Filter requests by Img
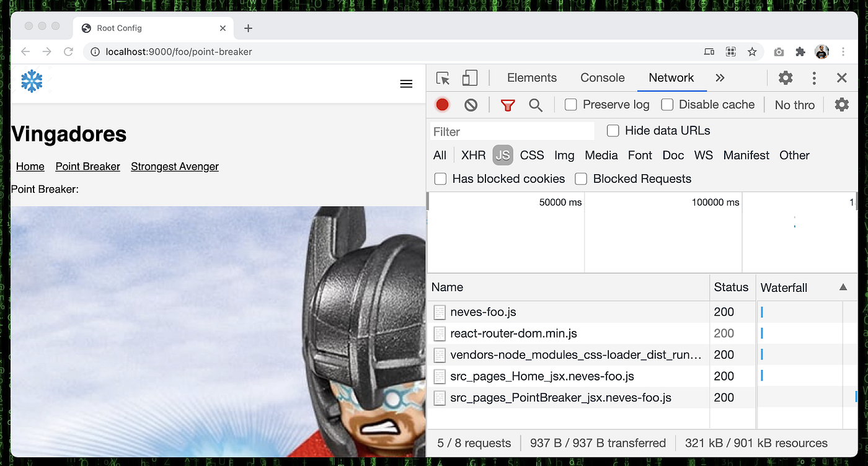This screenshot has height=466, width=868. tap(564, 156)
